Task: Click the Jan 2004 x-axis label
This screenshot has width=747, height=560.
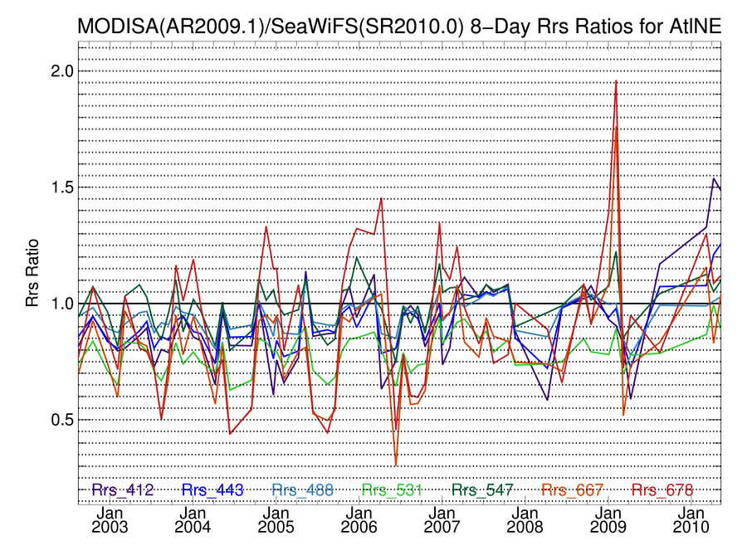Action: coord(193,520)
